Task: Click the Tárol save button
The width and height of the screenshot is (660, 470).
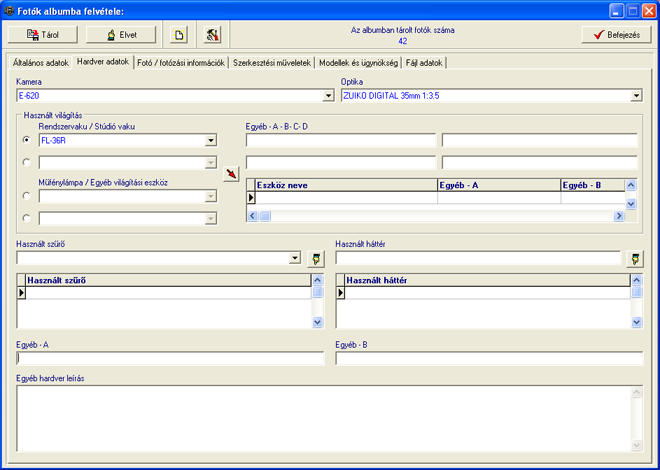Action: [43, 35]
